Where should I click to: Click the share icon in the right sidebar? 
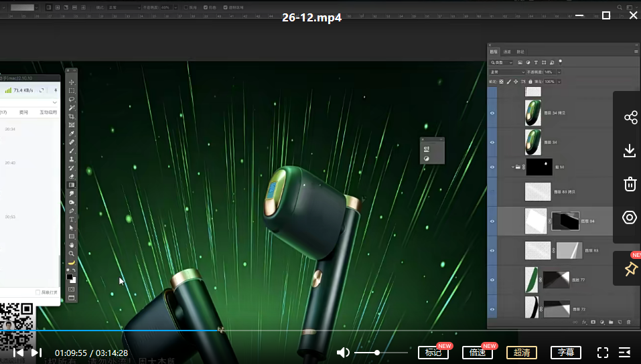630,118
